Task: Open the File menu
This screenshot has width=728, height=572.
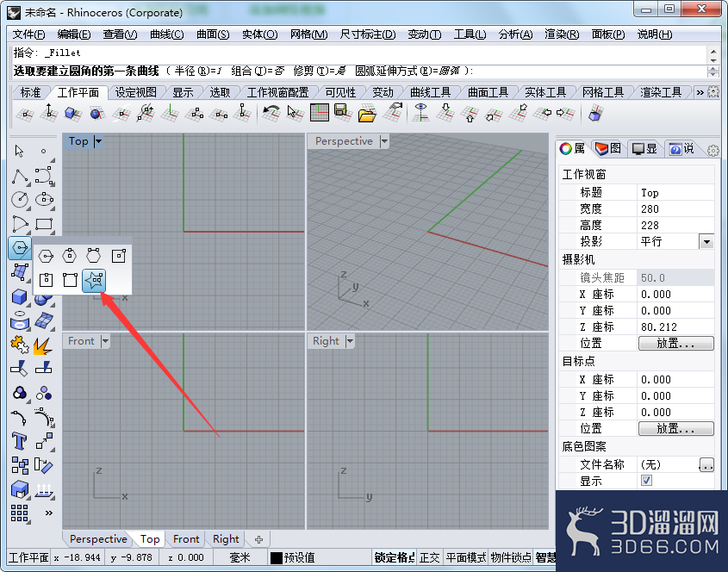Action: (x=28, y=34)
